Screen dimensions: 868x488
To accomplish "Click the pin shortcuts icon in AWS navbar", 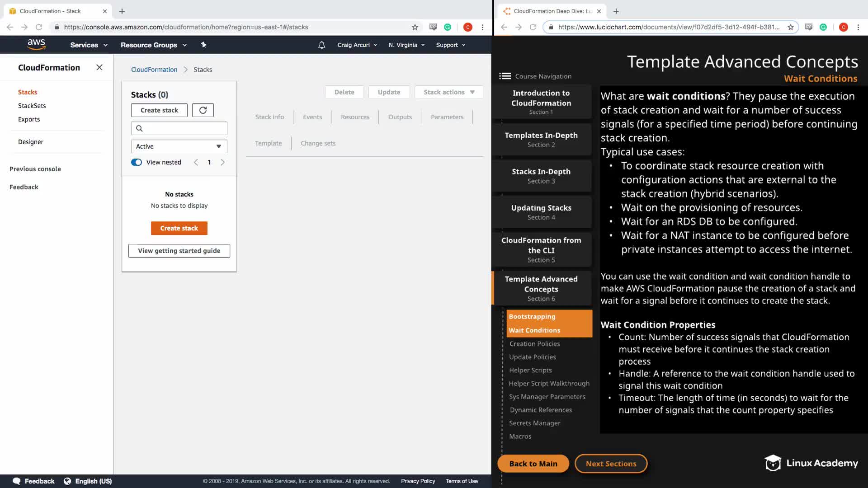I will point(203,45).
